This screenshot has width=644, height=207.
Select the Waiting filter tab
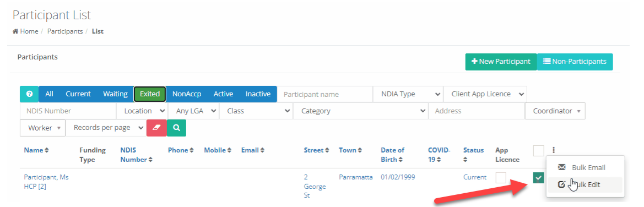tap(115, 94)
